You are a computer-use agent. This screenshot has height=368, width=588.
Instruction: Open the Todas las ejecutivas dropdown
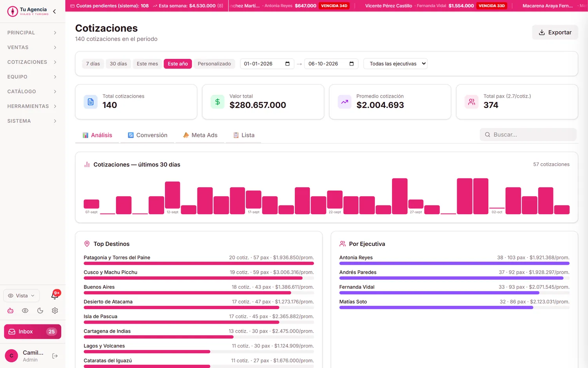[x=396, y=64]
